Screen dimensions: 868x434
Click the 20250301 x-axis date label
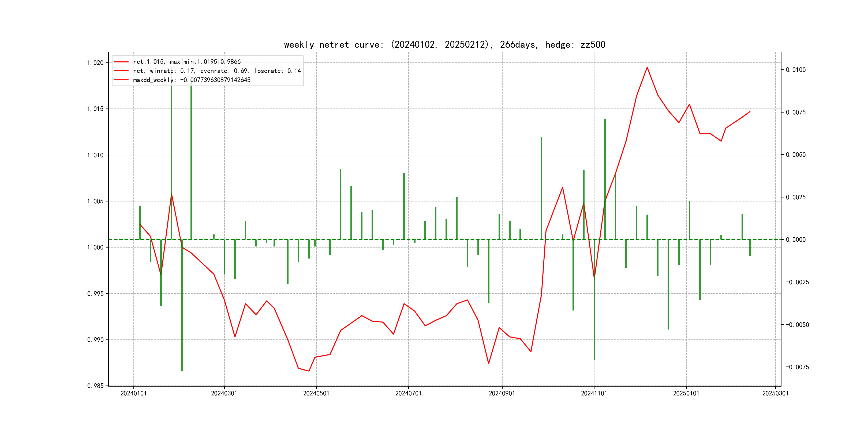tap(775, 393)
